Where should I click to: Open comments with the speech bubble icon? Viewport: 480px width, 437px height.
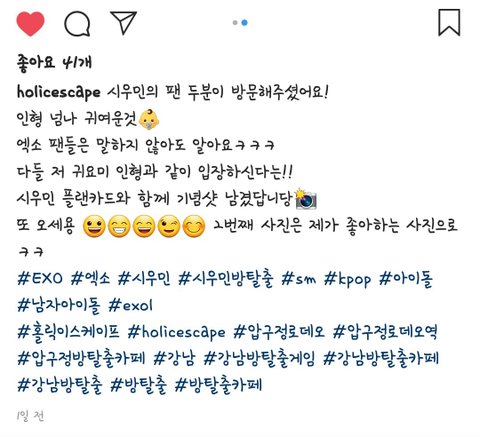77,24
